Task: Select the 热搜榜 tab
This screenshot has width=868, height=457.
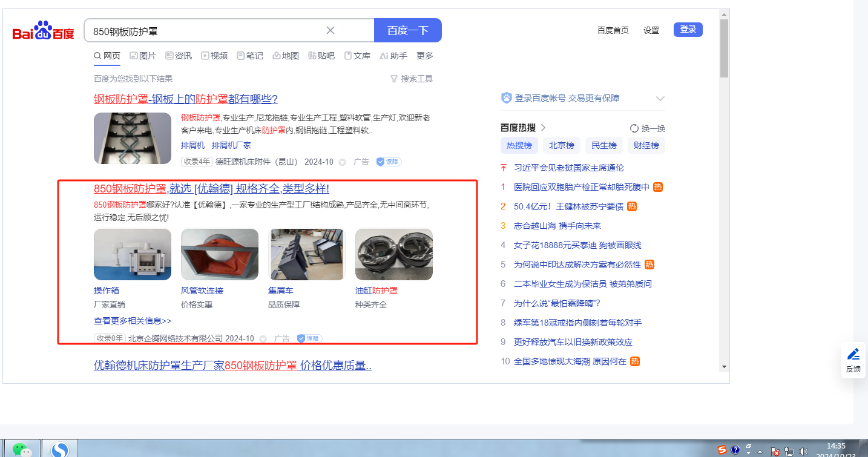Action: (519, 145)
